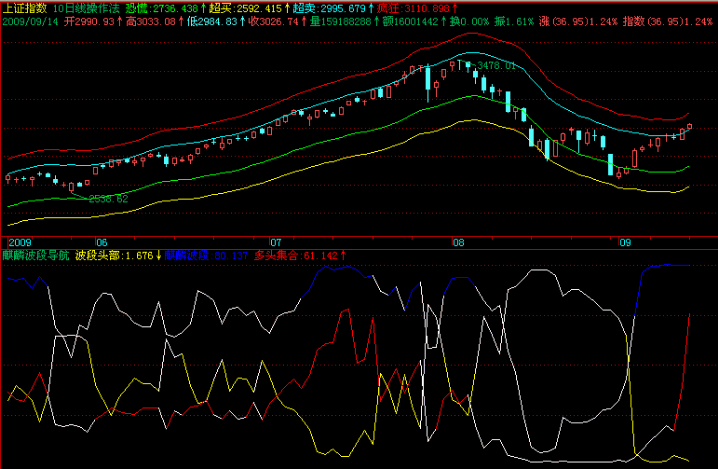Click the 疯狂:3110.898 reading
Viewport: 718px width, 469px height.
coord(417,8)
